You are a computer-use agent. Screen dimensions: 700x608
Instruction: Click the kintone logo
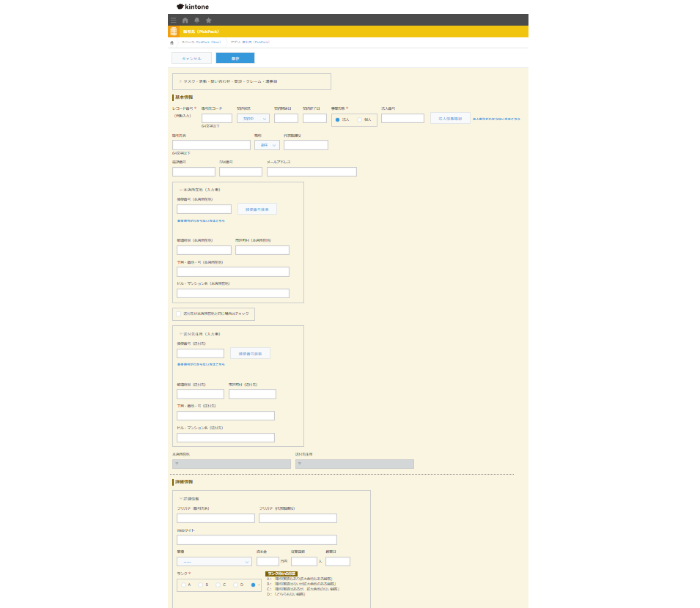193,7
